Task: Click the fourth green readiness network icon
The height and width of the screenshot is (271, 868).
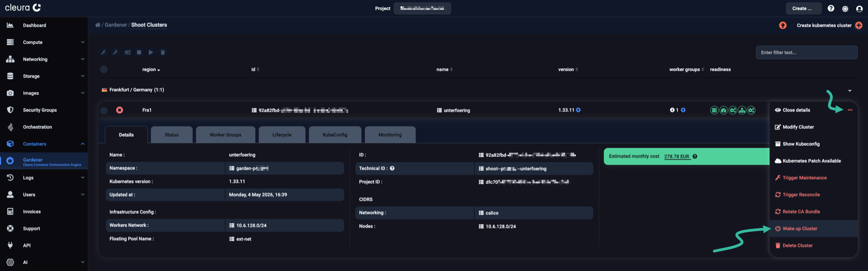Action: click(x=742, y=110)
